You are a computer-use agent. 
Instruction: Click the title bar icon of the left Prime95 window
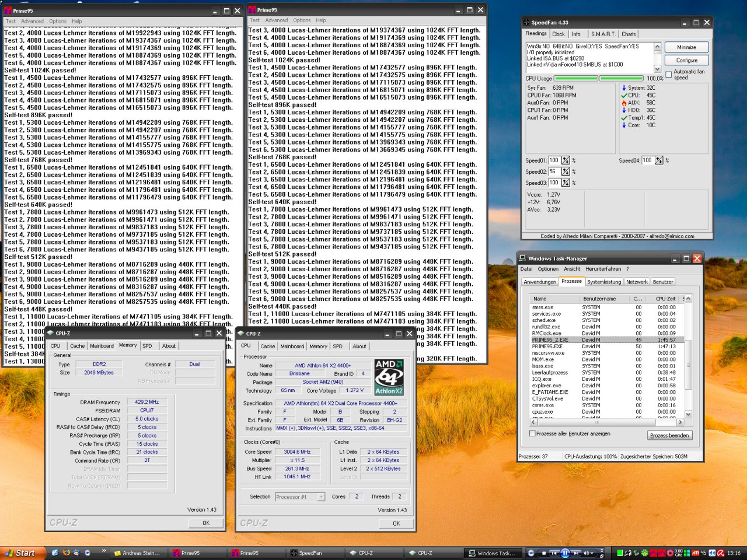8,10
